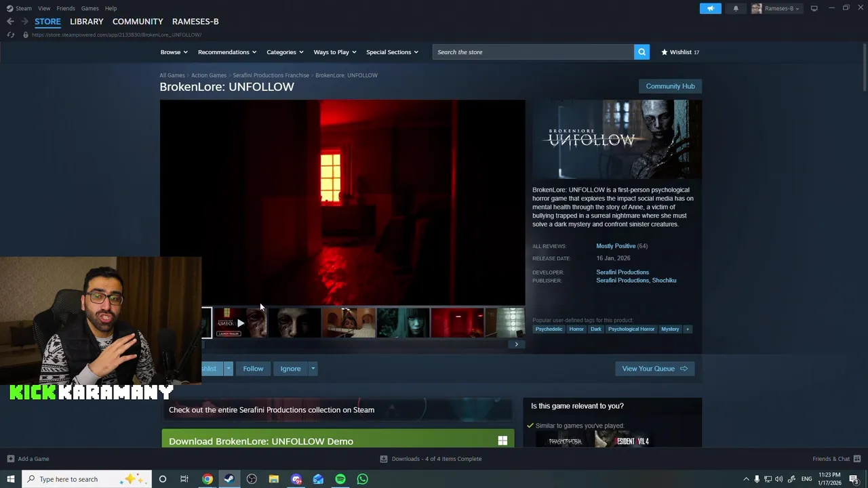
Task: Click the store search magnifier button
Action: pos(642,52)
